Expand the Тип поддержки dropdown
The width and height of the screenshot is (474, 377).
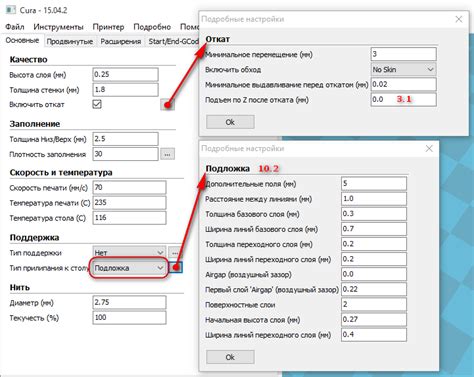129,253
